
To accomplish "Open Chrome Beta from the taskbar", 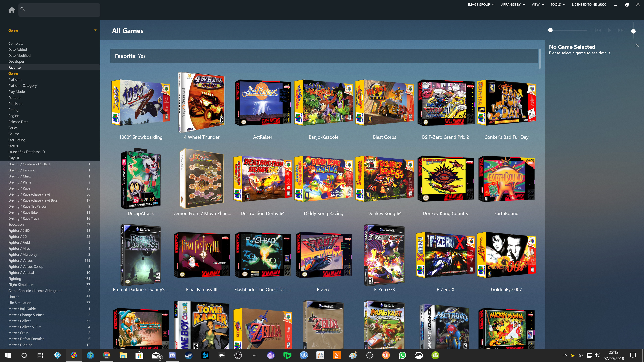I will (106, 355).
